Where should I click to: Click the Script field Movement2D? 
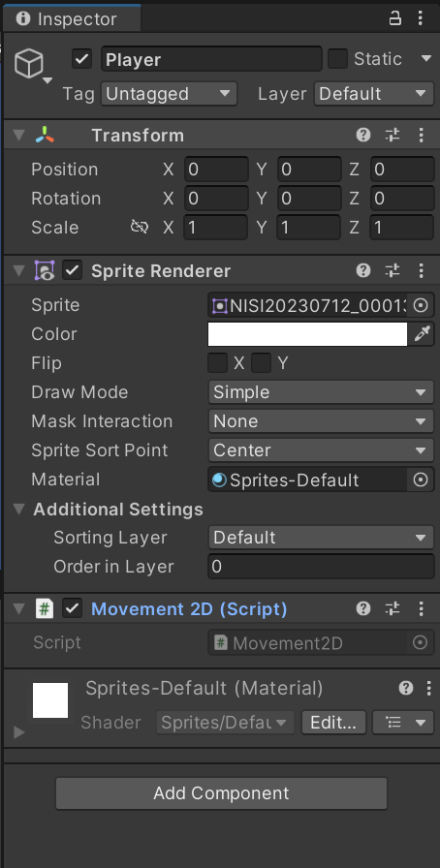point(308,642)
